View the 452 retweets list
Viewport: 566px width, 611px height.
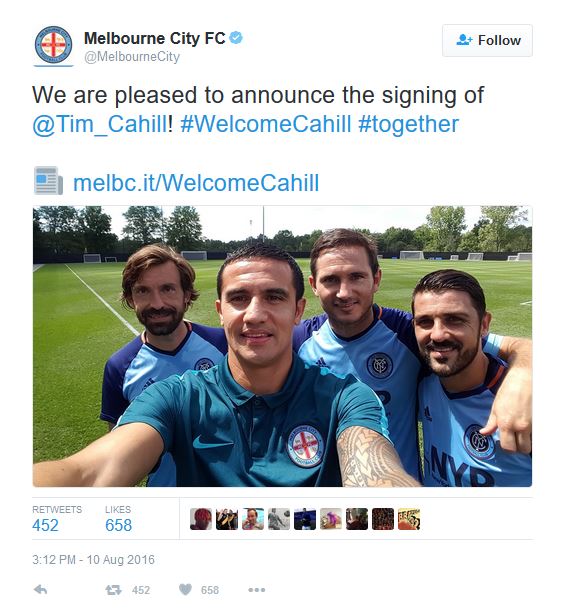click(x=57, y=519)
